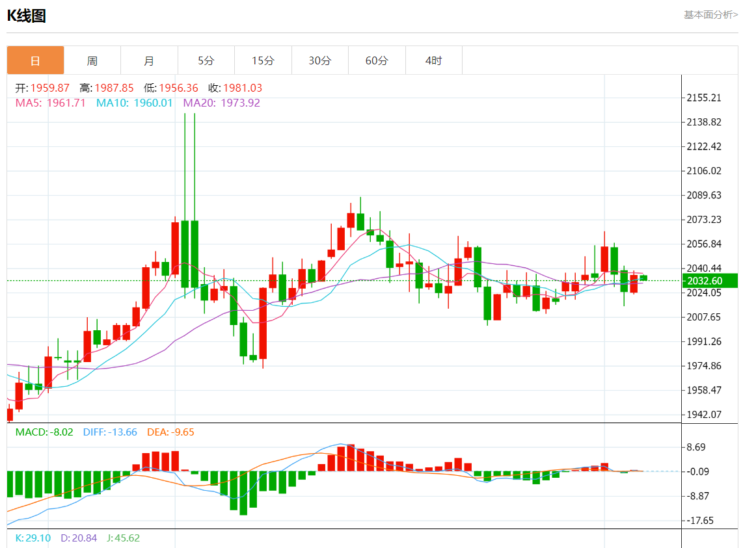Screen dimensions: 756x548
Task: Click the D: 20.84 KDJ value
Action: coord(79,538)
